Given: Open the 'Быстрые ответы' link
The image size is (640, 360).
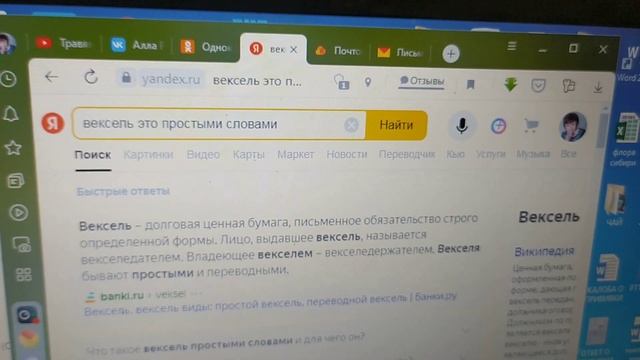Looking at the screenshot, I should 123,191.
